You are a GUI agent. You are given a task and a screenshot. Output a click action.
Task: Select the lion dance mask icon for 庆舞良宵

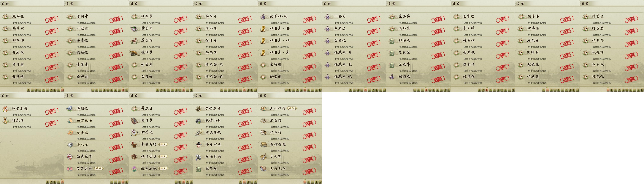[70, 157]
